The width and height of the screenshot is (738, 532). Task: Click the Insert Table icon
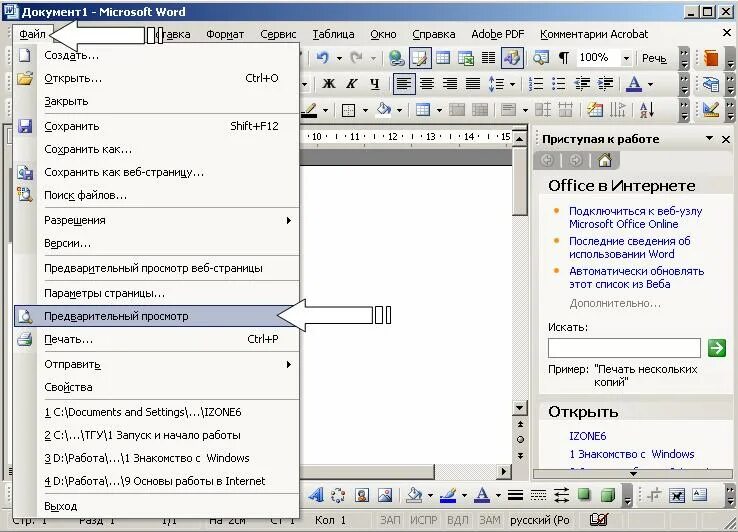(443, 58)
